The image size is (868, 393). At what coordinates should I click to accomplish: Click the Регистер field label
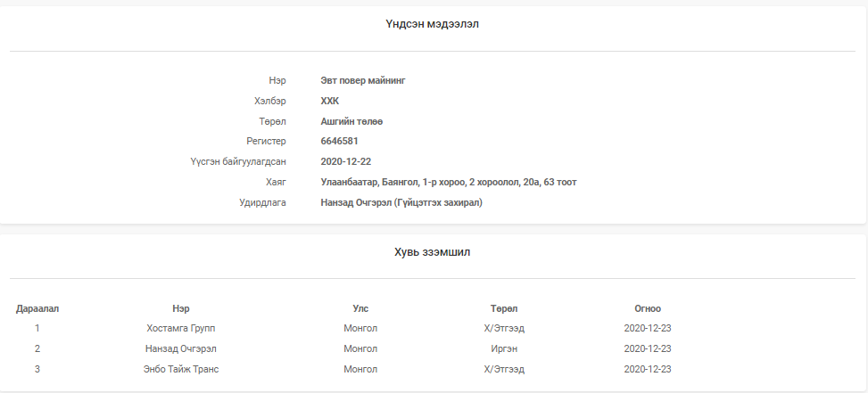pyautogui.click(x=266, y=142)
